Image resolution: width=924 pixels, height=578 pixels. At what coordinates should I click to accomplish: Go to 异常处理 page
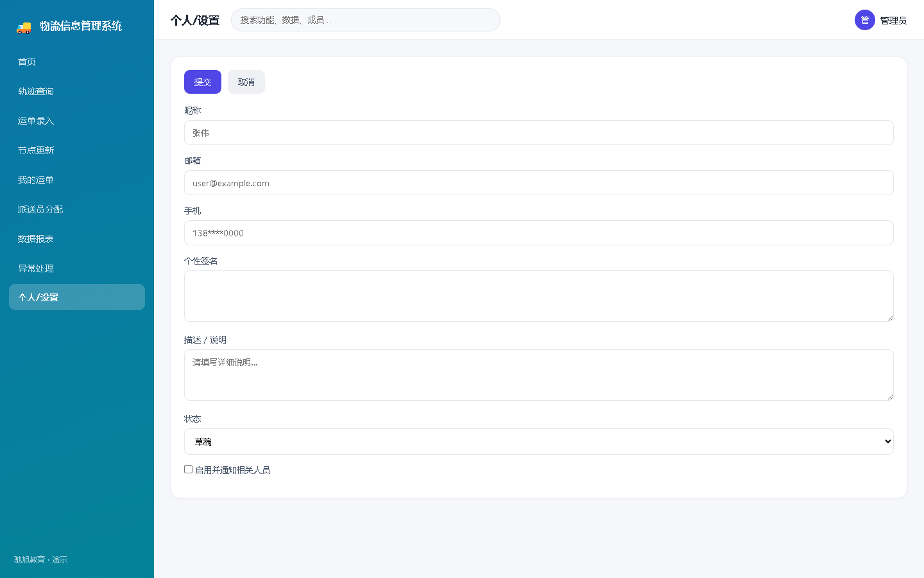coord(77,268)
